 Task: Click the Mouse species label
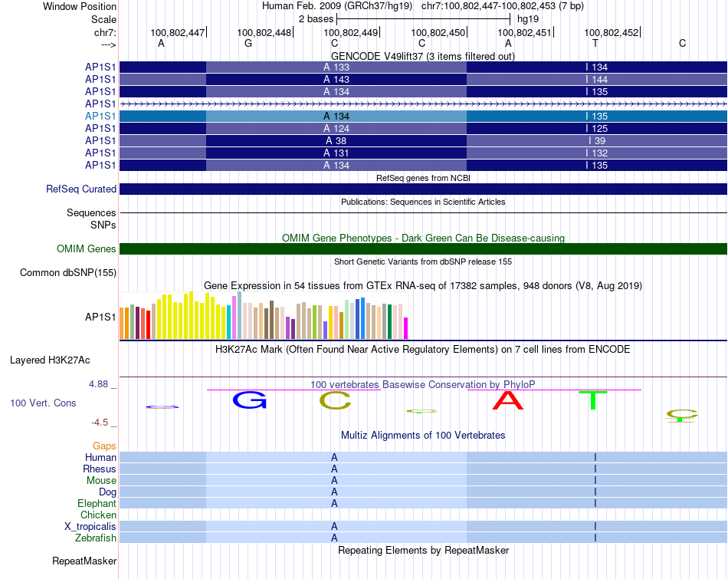[x=101, y=481]
